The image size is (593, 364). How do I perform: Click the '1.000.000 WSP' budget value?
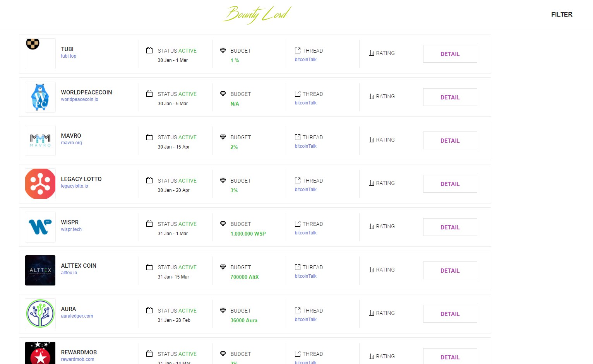[248, 234]
